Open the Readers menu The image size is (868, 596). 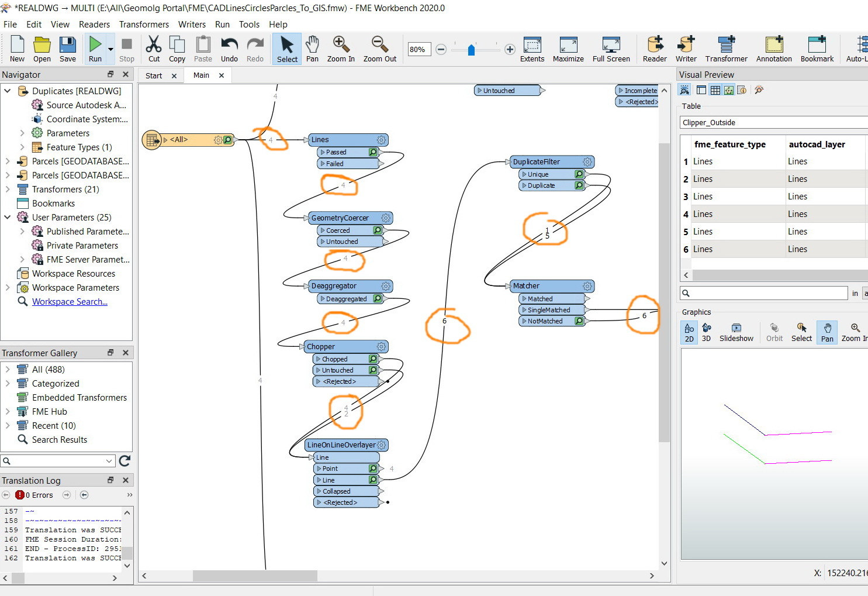coord(94,24)
